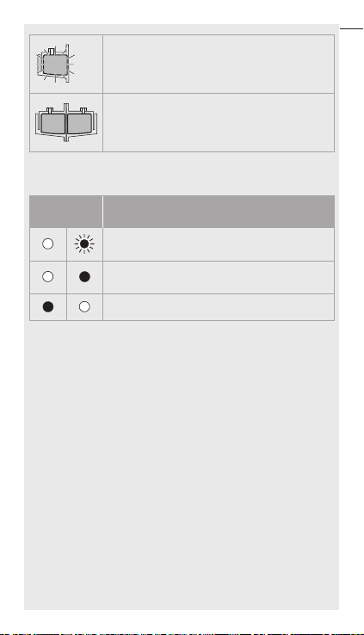Screen dimensions: 364x635
Task: Click the left pad of the double-pad illustration
Action: [x=52, y=124]
